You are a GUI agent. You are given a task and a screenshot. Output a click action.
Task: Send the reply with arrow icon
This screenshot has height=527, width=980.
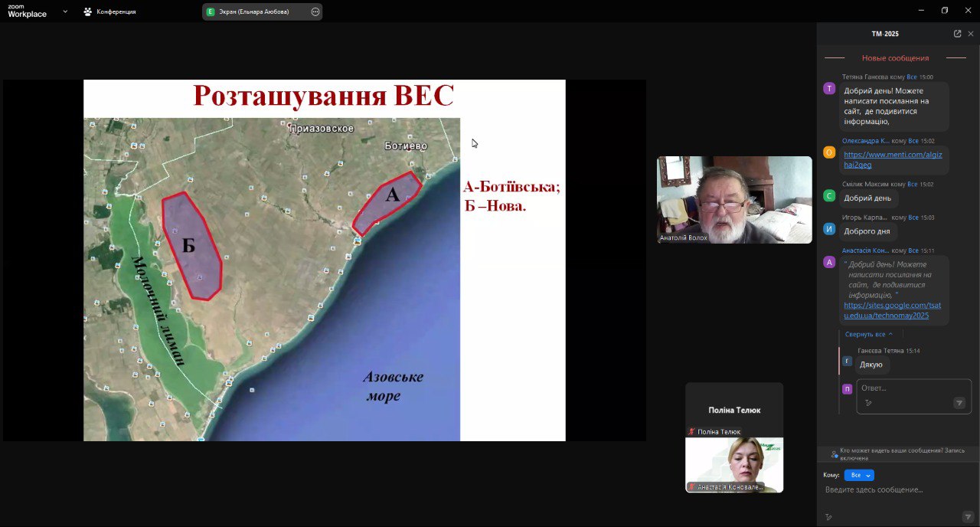coord(959,403)
